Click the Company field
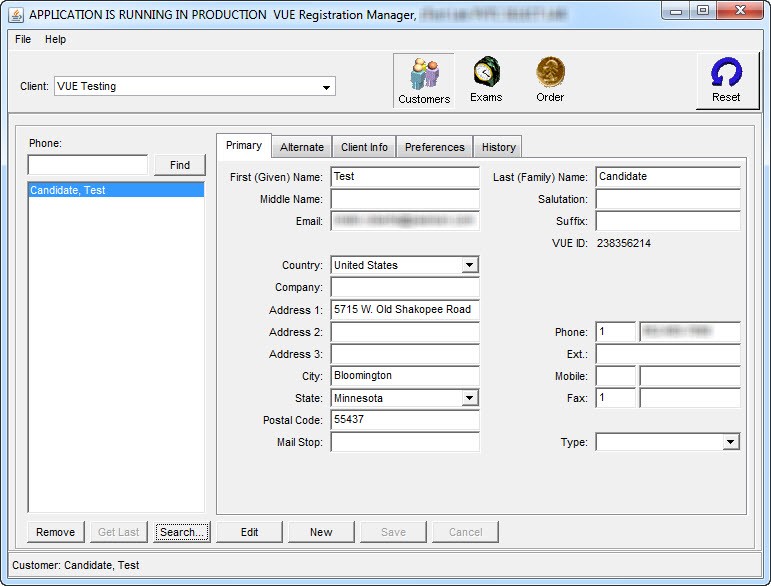 point(405,287)
